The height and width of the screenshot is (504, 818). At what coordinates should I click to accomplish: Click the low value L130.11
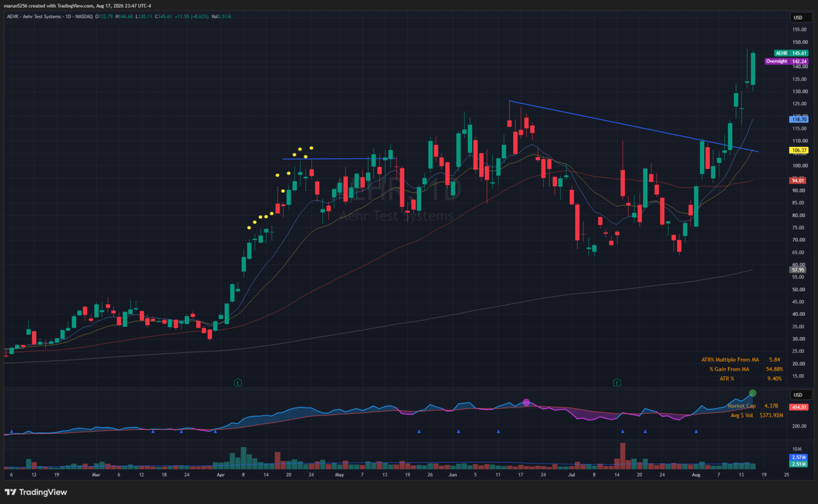(144, 16)
